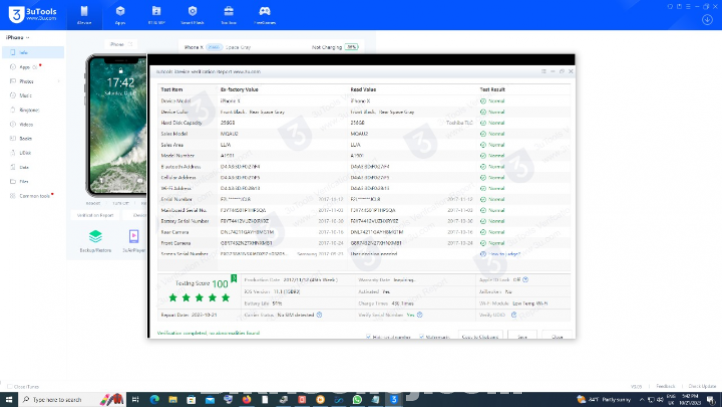The width and height of the screenshot is (722, 407).
Task: Click the 3uTools taskbar icon
Action: coord(394,400)
